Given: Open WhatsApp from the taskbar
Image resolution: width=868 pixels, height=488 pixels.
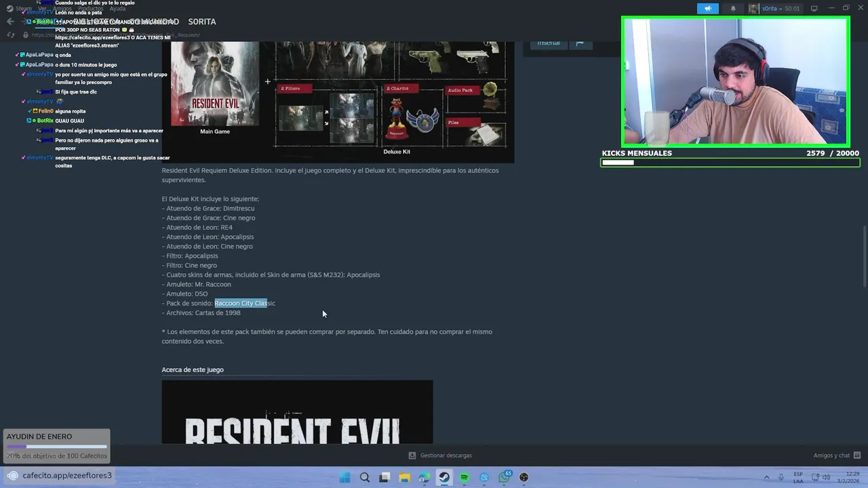Looking at the screenshot, I should pyautogui.click(x=504, y=477).
